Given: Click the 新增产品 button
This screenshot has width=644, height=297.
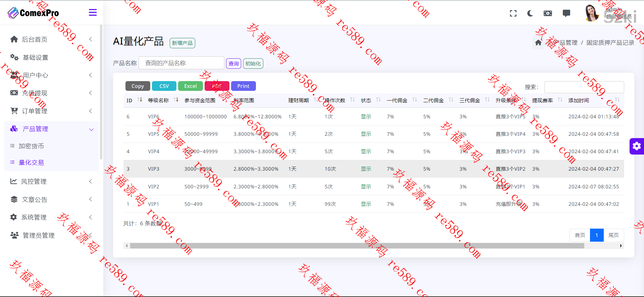Looking at the screenshot, I should click(182, 43).
